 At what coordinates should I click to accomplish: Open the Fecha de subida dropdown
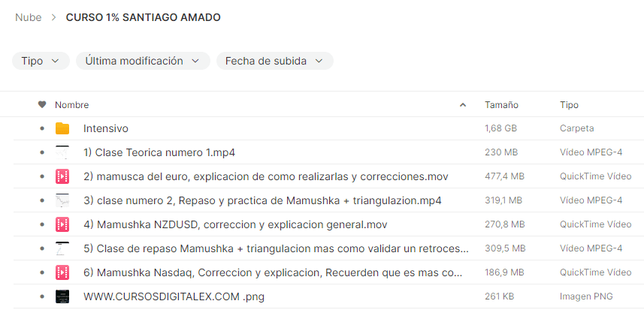pyautogui.click(x=275, y=61)
